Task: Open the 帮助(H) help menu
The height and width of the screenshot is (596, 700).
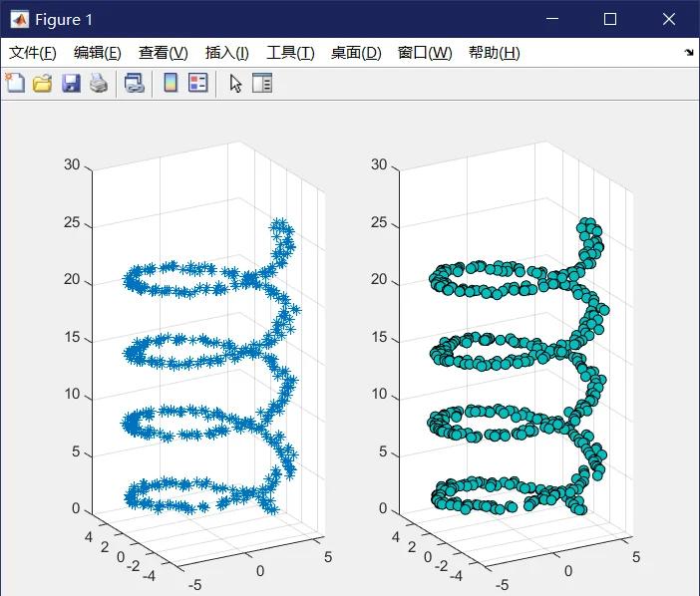Action: 494,53
